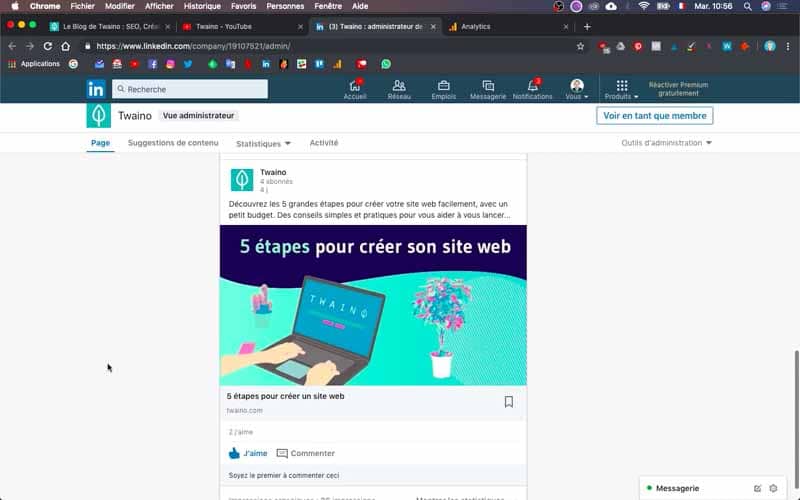
Task: Go to Chrome home page icon
Action: tap(65, 46)
